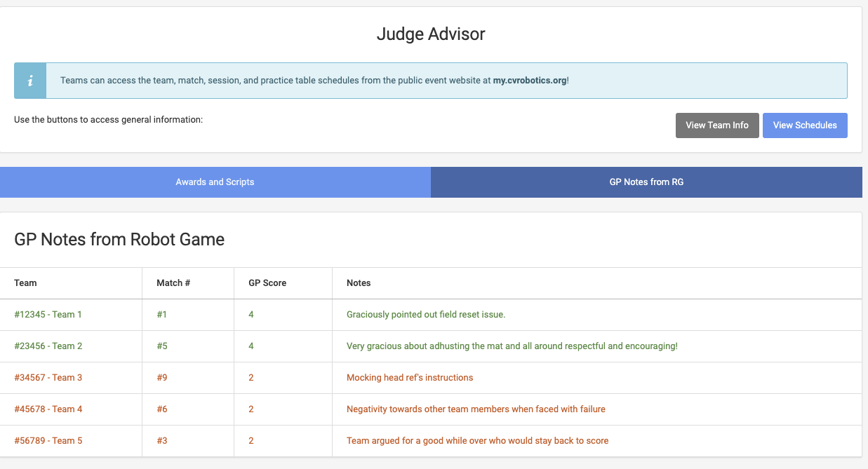Click the info icon in the blue banner

pyautogui.click(x=30, y=81)
